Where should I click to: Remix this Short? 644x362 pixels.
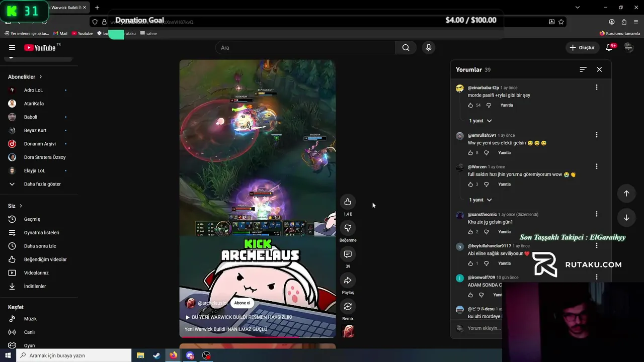[x=348, y=306]
